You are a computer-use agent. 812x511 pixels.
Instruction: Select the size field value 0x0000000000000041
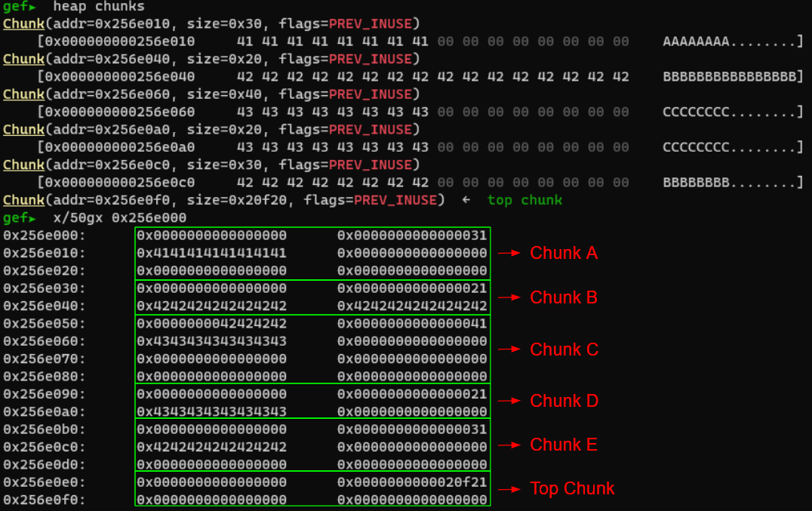[412, 324]
